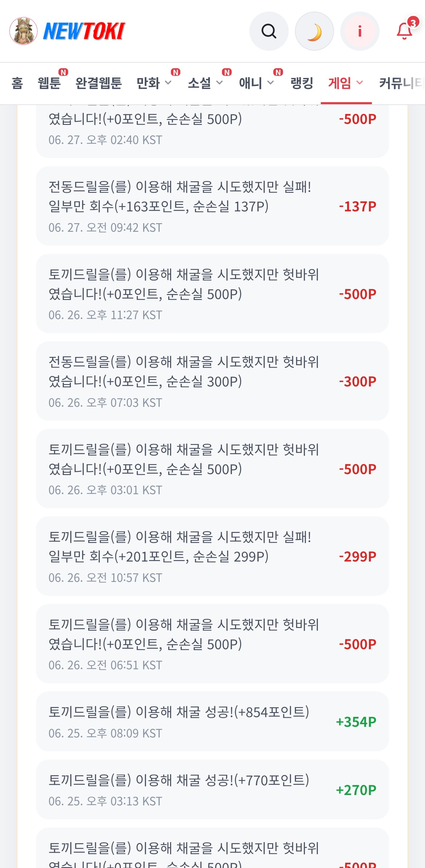
Task: Select the failed mining entry showing -299P
Action: click(212, 556)
